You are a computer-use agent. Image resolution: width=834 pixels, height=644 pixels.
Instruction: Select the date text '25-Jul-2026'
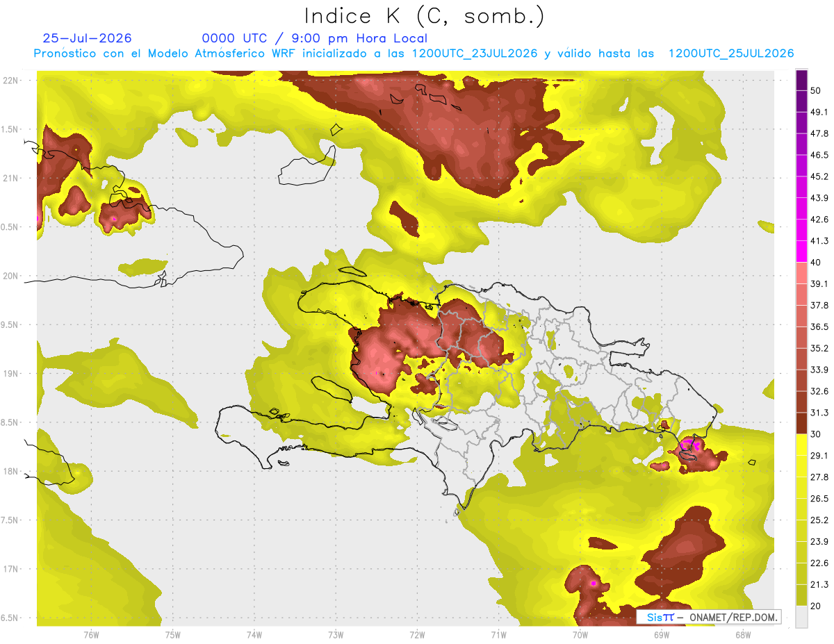coord(88,38)
